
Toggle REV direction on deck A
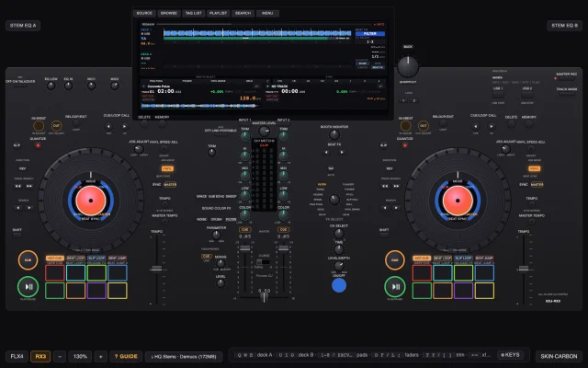22,168
